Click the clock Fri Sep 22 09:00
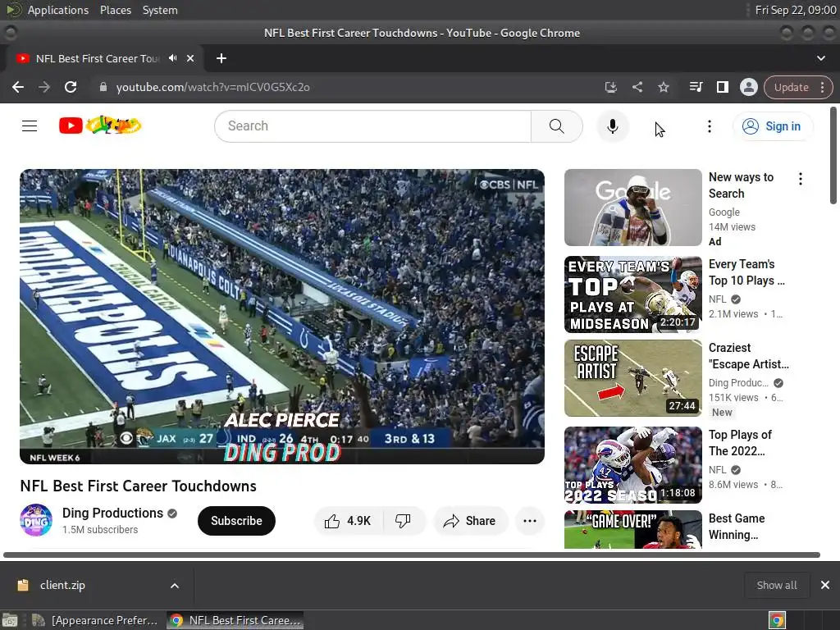 click(795, 10)
